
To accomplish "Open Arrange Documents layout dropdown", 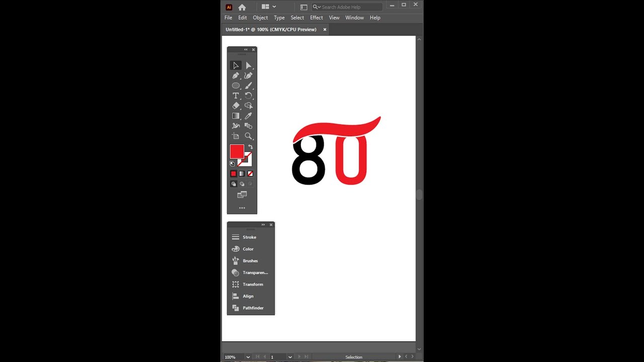I will 269,7.
